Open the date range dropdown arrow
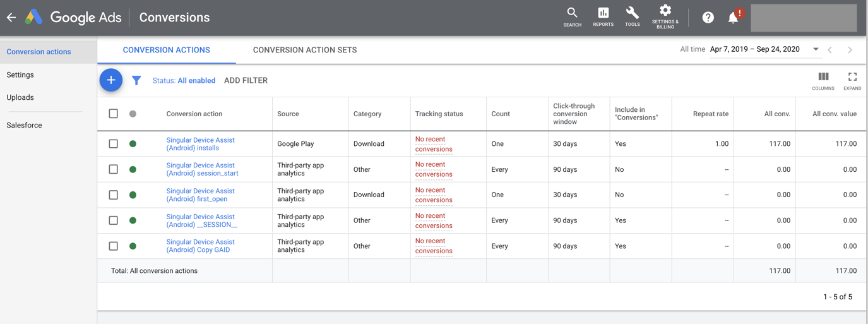Image resolution: width=868 pixels, height=324 pixels. point(816,49)
